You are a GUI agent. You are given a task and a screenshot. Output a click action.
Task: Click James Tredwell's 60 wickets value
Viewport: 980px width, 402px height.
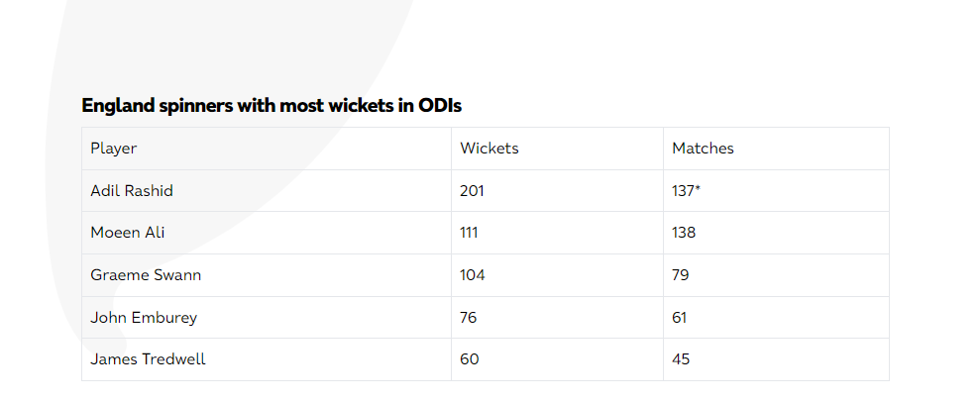pos(470,359)
